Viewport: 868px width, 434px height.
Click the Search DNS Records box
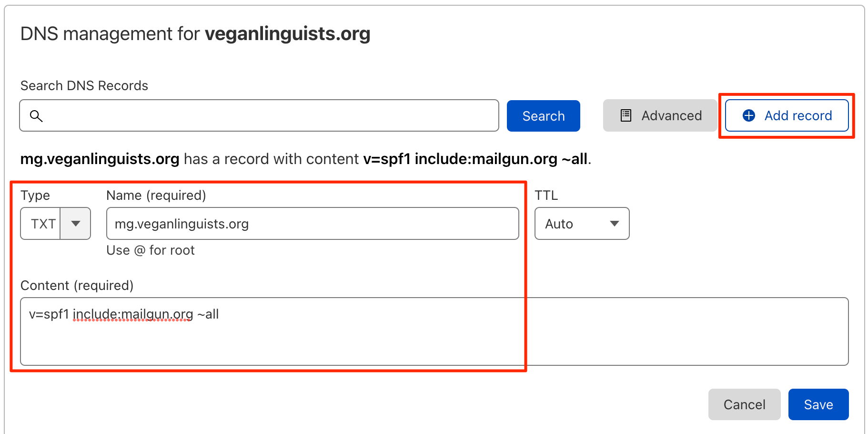pyautogui.click(x=259, y=115)
